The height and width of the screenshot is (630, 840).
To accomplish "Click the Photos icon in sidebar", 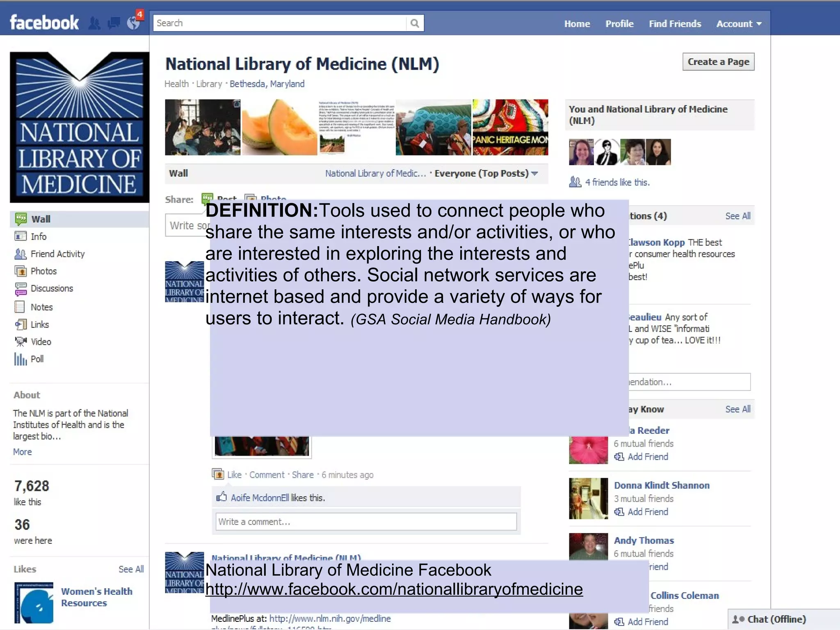I will 21,271.
